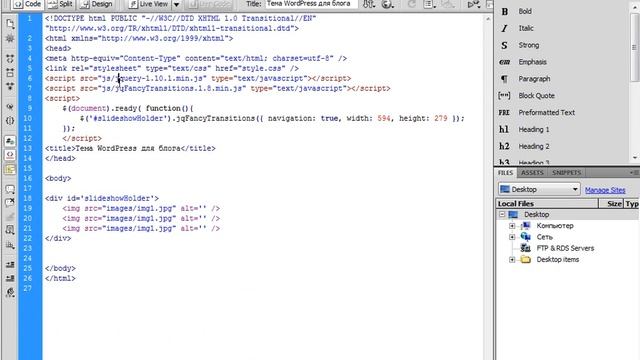
Task: Open the Live View options dropdown arrow
Action: (176, 4)
